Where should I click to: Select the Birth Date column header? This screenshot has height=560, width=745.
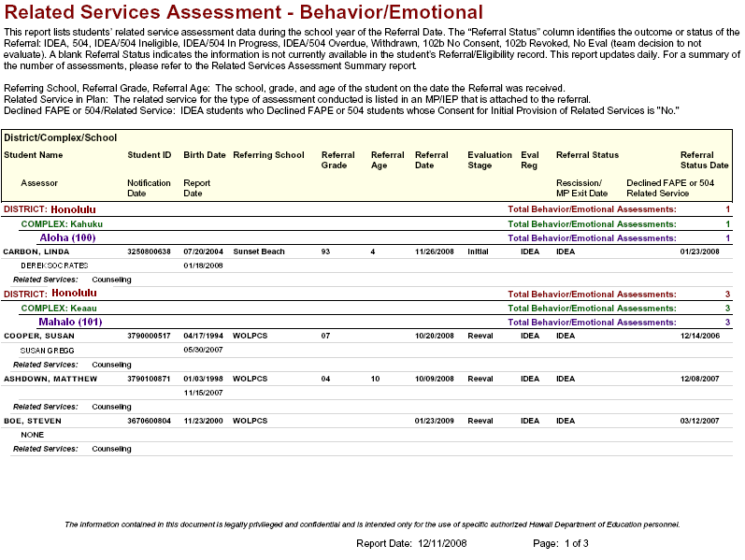point(204,155)
